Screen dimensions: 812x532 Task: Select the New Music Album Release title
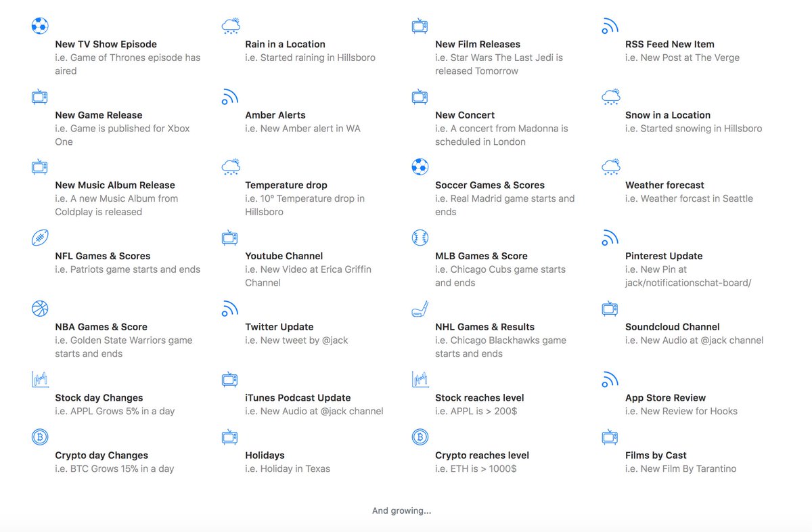click(115, 185)
